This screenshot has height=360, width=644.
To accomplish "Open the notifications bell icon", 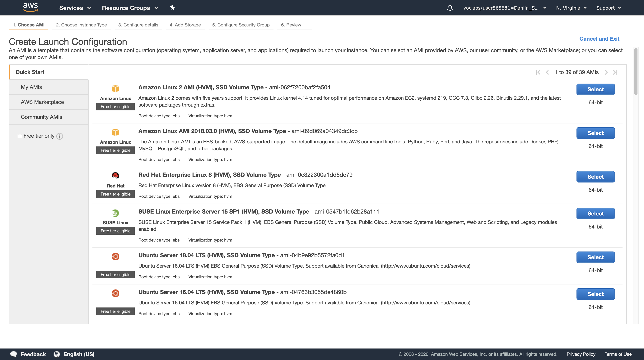I will (x=450, y=8).
